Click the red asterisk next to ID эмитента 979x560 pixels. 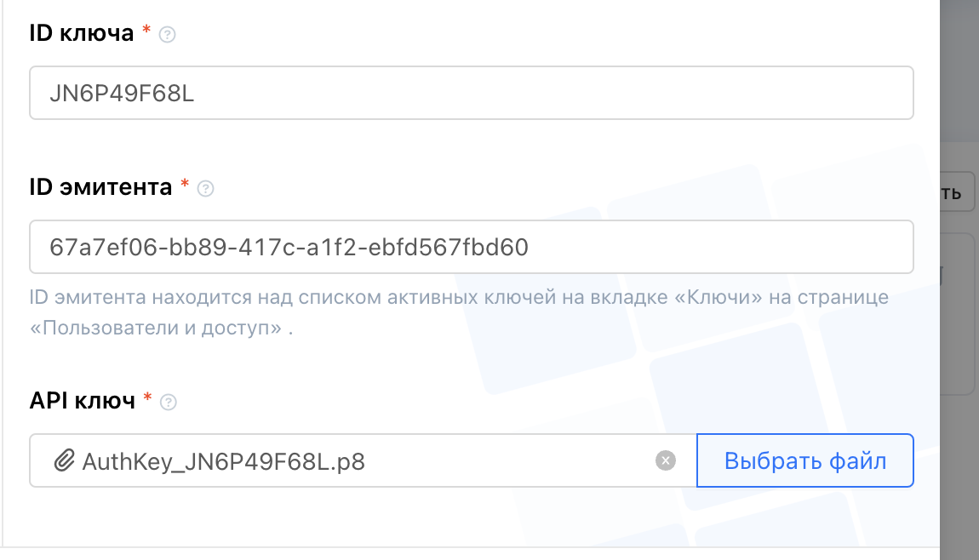pos(185,184)
